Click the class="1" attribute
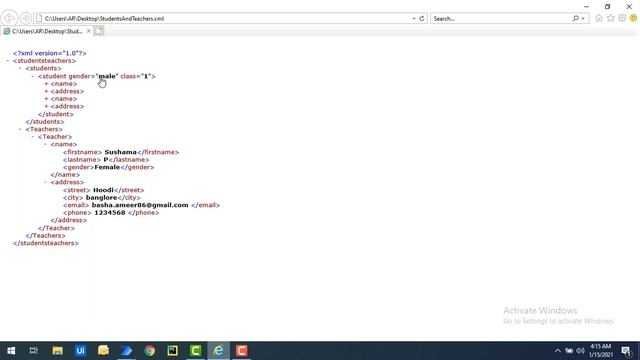Viewport: 640px width, 360px height. [x=136, y=76]
